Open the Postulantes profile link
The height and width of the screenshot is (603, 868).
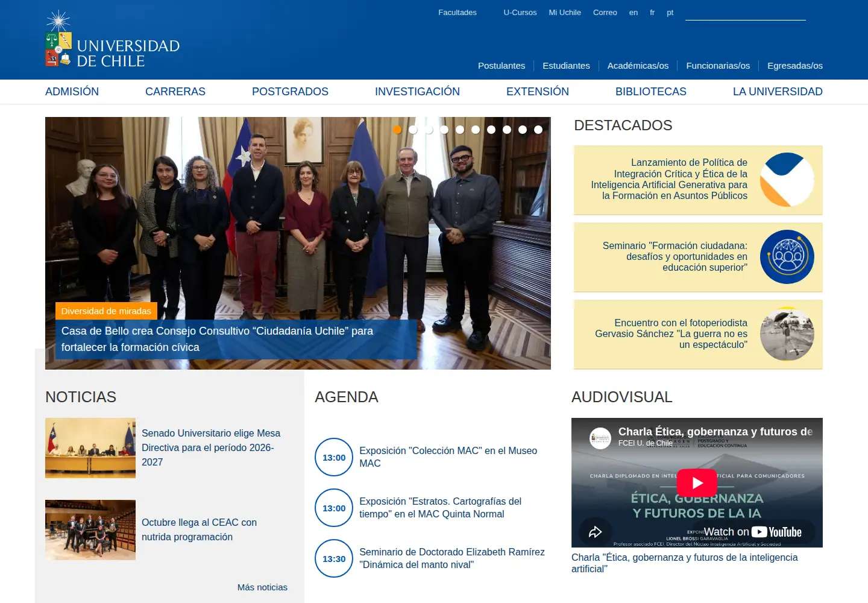(x=502, y=66)
